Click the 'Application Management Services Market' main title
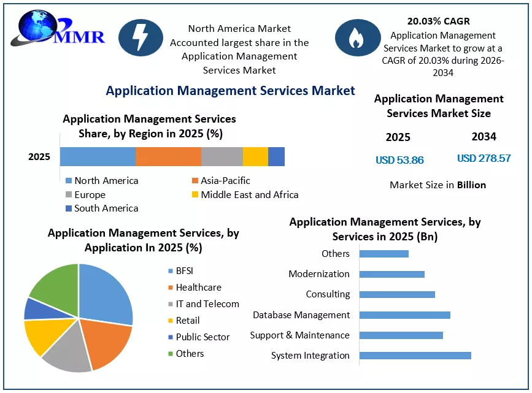Image resolution: width=532 pixels, height=393 pixels. point(230,91)
